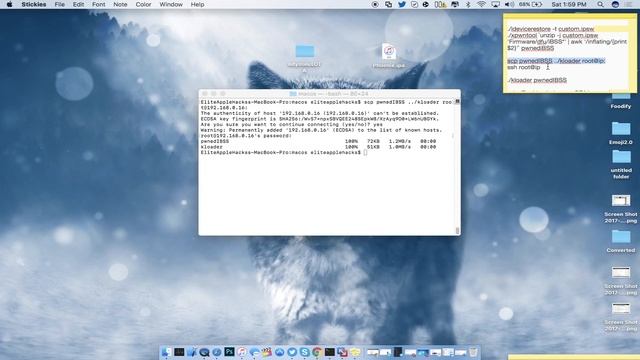
Task: Open the Window menu
Action: pyautogui.click(x=171, y=4)
